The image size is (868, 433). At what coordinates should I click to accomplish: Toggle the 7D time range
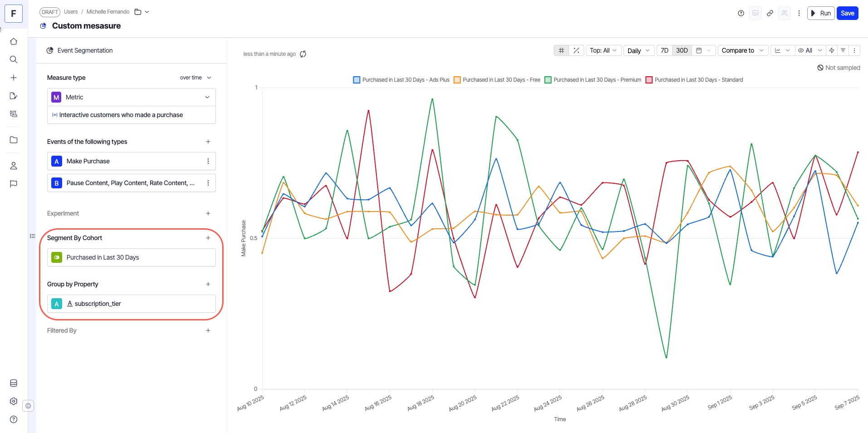[x=664, y=50]
